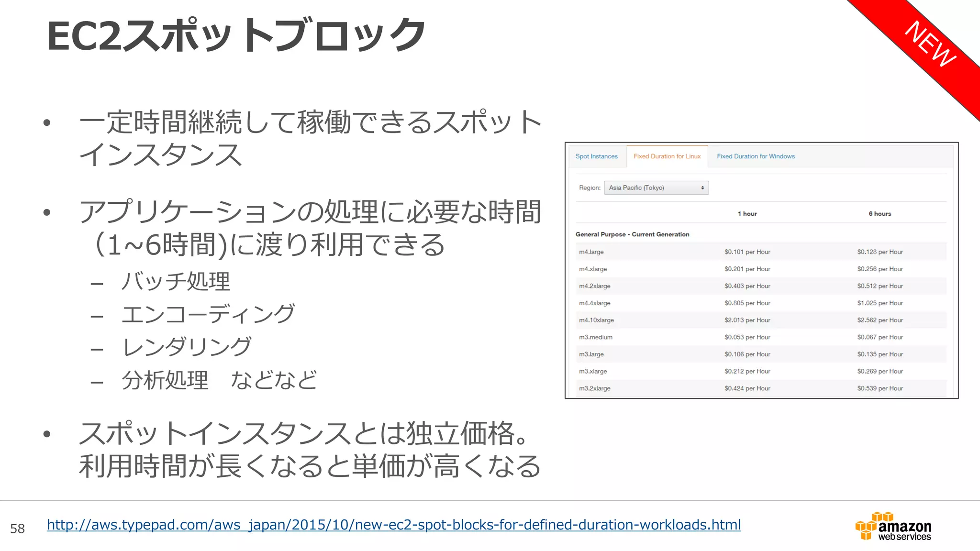Click the '1 hour' column header
This screenshot has width=980, height=551.
747,214
